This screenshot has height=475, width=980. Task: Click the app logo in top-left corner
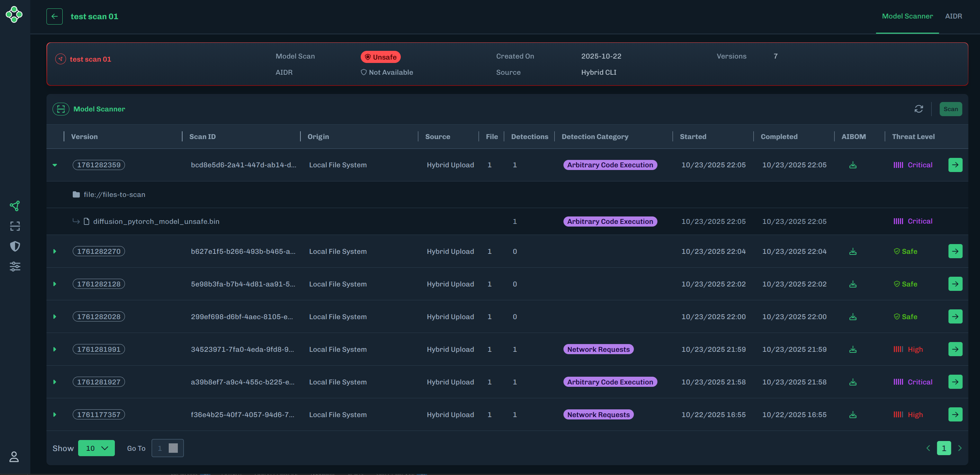(14, 14)
